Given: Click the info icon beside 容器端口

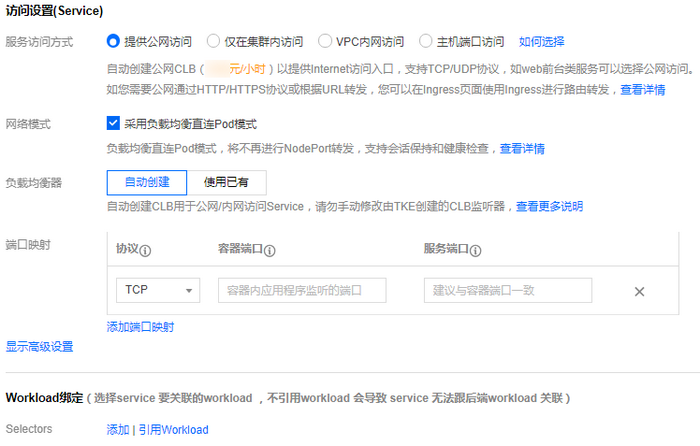Looking at the screenshot, I should click(x=270, y=251).
